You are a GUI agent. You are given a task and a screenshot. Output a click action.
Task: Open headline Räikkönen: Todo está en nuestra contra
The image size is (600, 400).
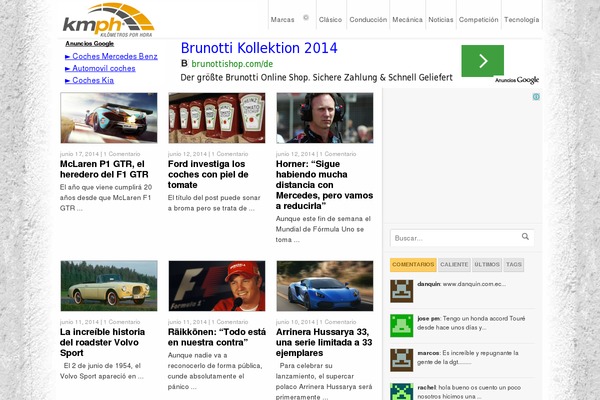click(x=217, y=337)
